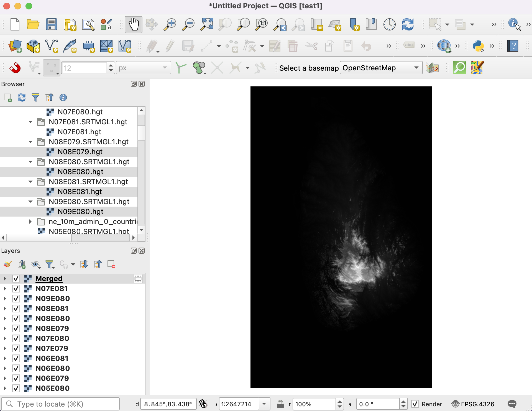The height and width of the screenshot is (411, 532).
Task: Click the Open Layer Styling paintbrush icon
Action: (7, 264)
